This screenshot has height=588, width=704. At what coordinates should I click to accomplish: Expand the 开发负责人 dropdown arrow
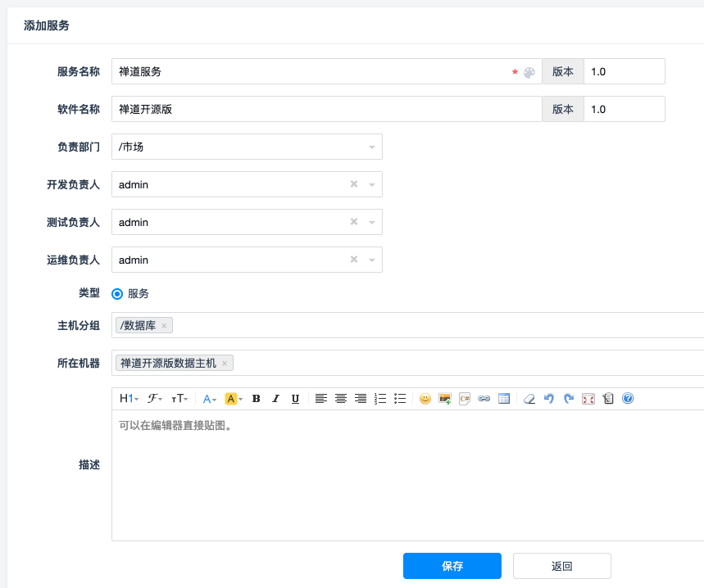372,185
